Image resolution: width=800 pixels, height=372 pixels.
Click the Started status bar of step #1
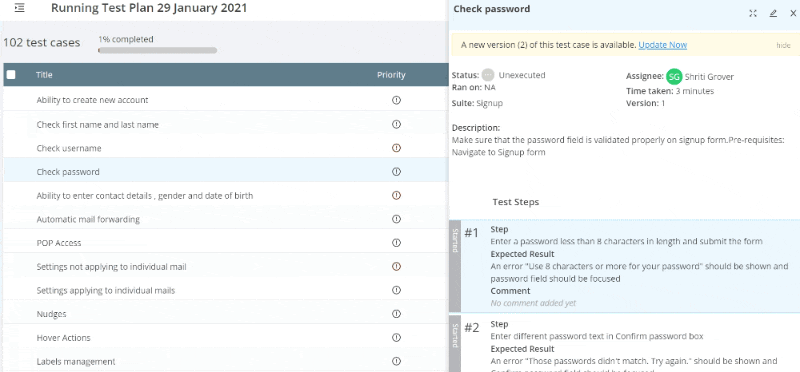pos(455,266)
